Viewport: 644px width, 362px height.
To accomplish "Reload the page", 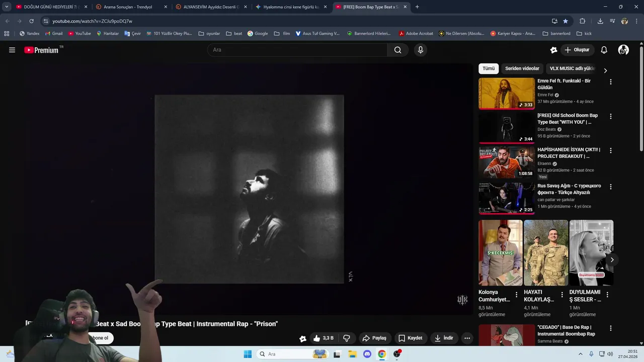I will point(31,21).
